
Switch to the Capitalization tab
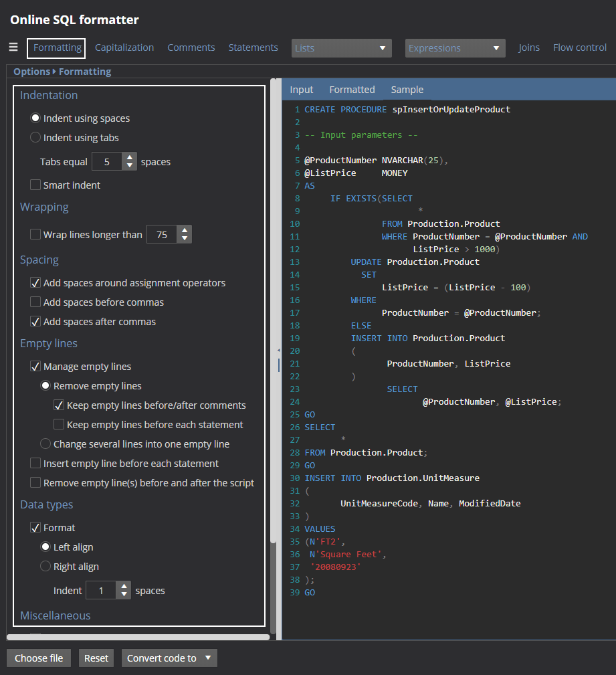[124, 47]
